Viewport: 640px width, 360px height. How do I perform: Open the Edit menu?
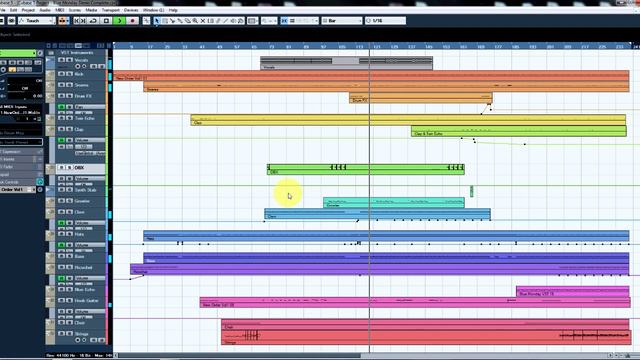point(13,10)
